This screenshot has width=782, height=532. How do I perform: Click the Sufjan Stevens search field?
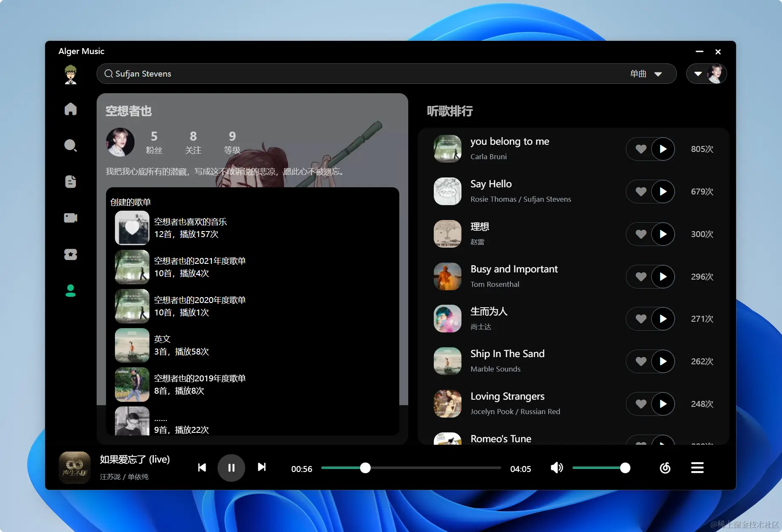[x=386, y=74]
